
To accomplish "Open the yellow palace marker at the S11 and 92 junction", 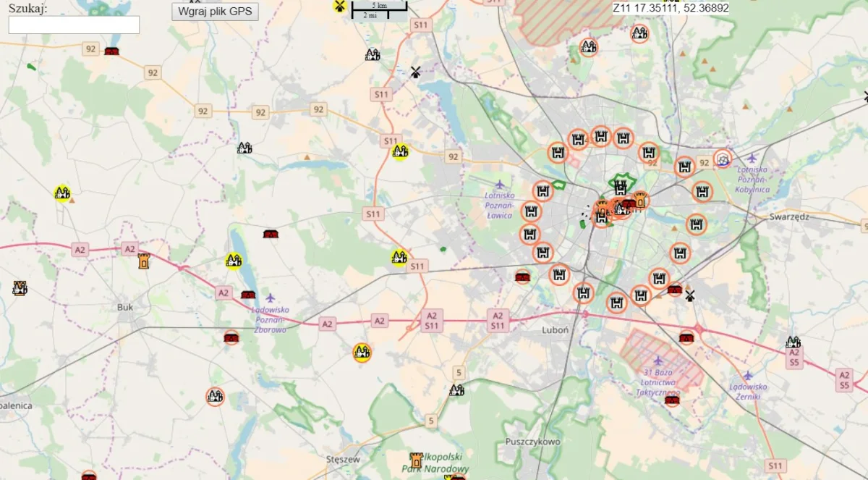I will tap(400, 151).
